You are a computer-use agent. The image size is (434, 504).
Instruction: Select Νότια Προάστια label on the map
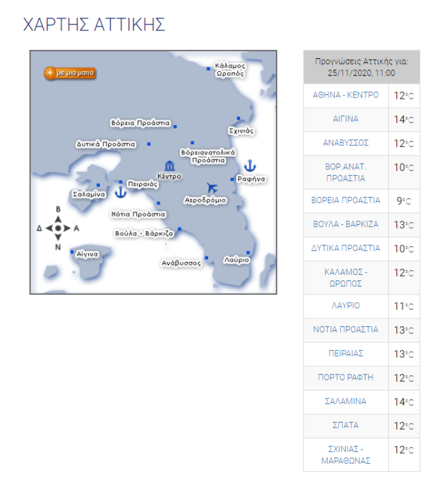[138, 214]
